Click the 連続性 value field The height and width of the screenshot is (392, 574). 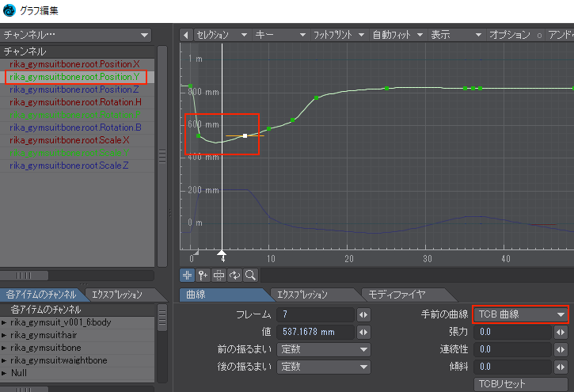pos(512,349)
